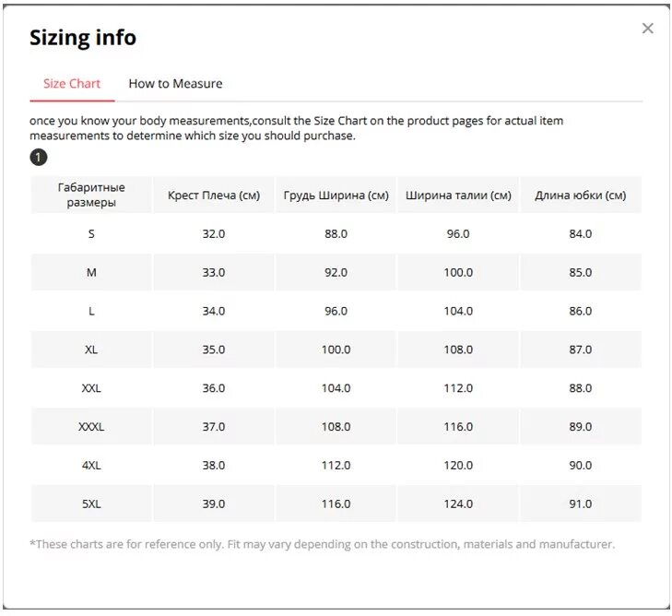Close the Sizing info dialog
This screenshot has height=616, width=672.
647,29
